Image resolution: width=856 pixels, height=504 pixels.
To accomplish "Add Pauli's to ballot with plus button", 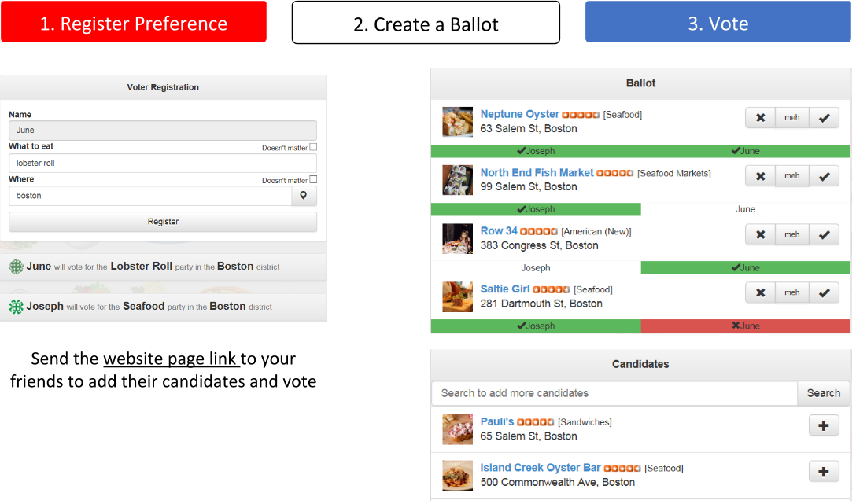I will (824, 425).
